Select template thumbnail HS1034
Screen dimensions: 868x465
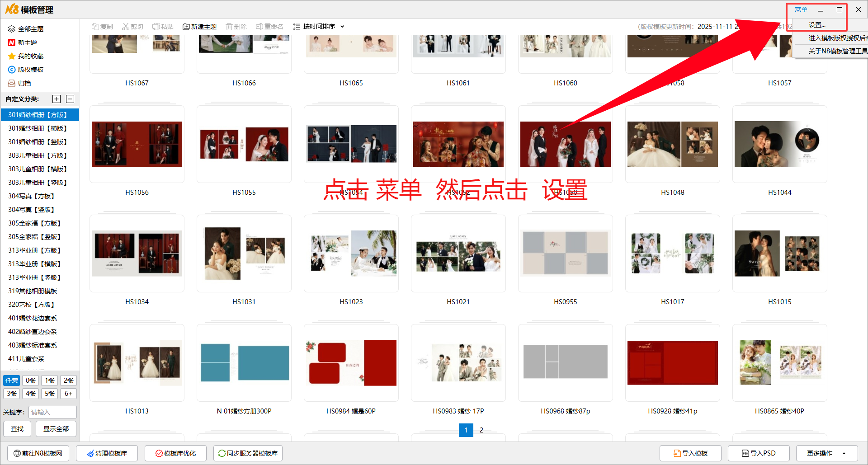click(137, 254)
